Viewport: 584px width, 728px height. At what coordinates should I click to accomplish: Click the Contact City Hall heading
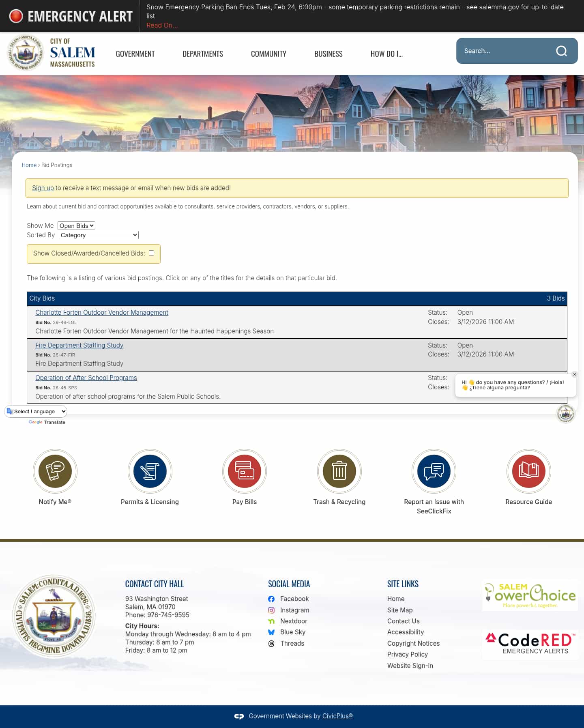[155, 584]
